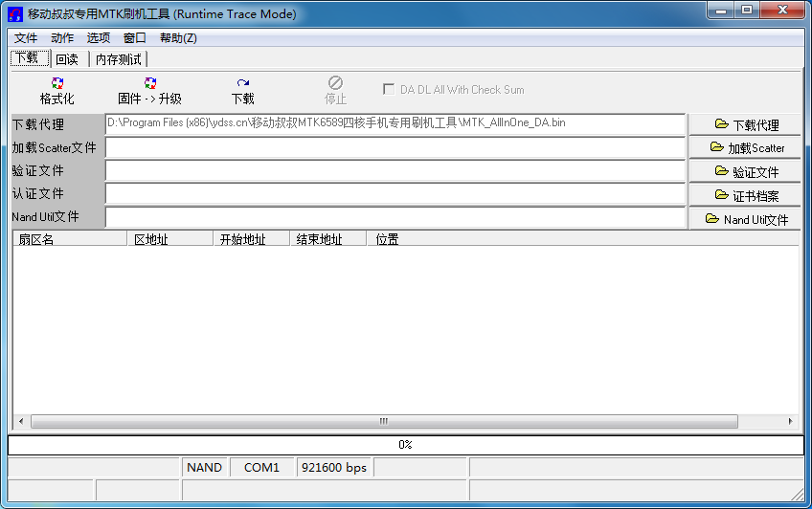
Task: Click the Nand Util文件 input field
Action: (x=395, y=217)
